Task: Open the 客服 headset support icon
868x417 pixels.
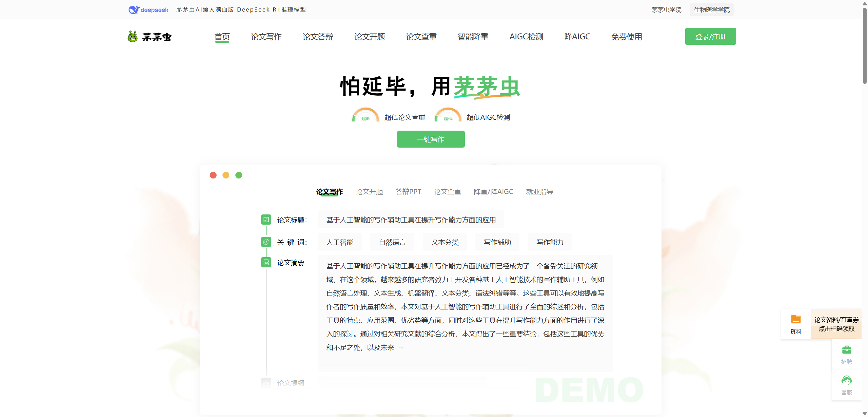Action: click(847, 380)
